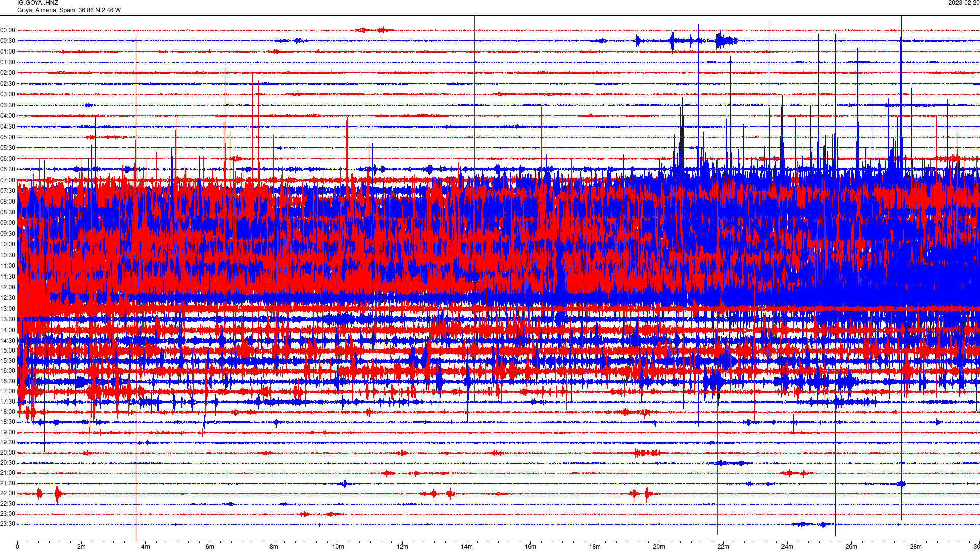The height and width of the screenshot is (551, 980).
Task: Select the 16:00 trace time label
Action: 8,371
